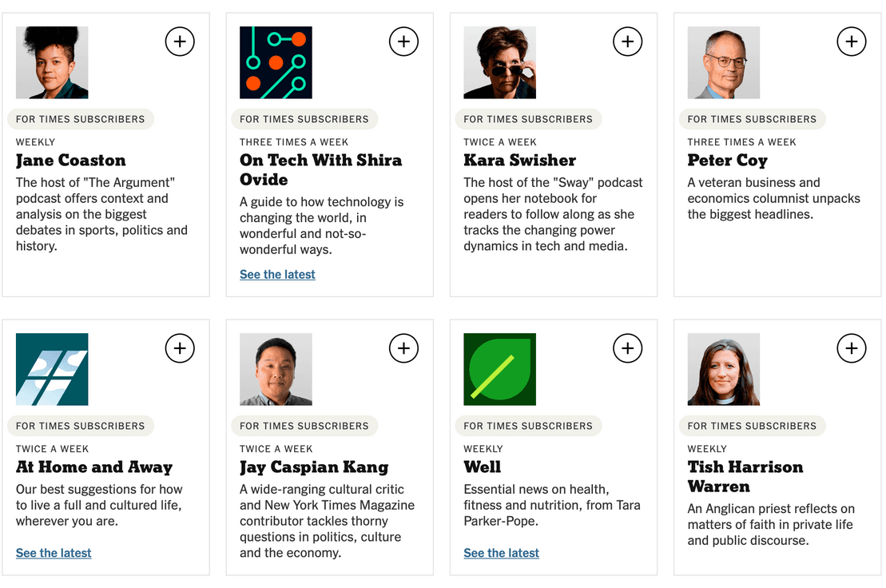Open See the latest for At Home and Away
Screen dimensions: 886x588
[54, 553]
